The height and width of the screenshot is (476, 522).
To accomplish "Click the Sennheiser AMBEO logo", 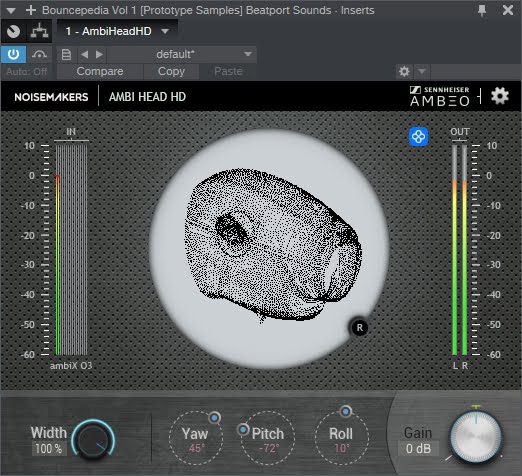I will 440,96.
